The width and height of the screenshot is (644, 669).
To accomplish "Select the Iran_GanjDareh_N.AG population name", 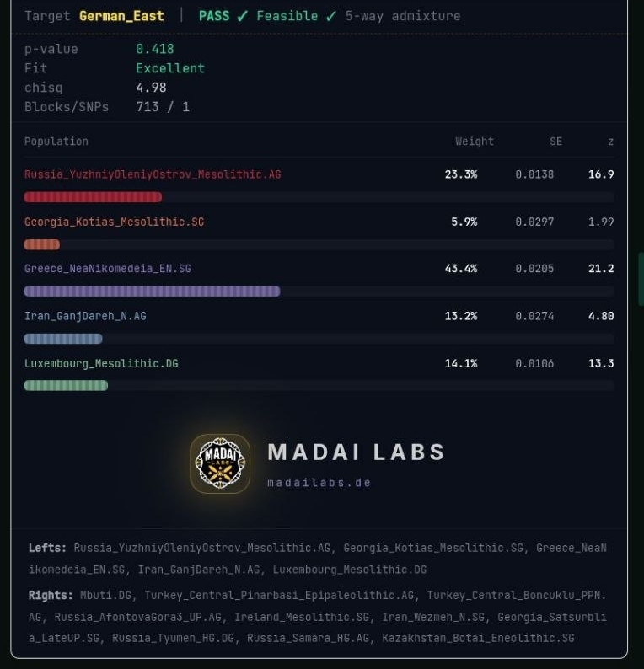I will click(x=85, y=316).
